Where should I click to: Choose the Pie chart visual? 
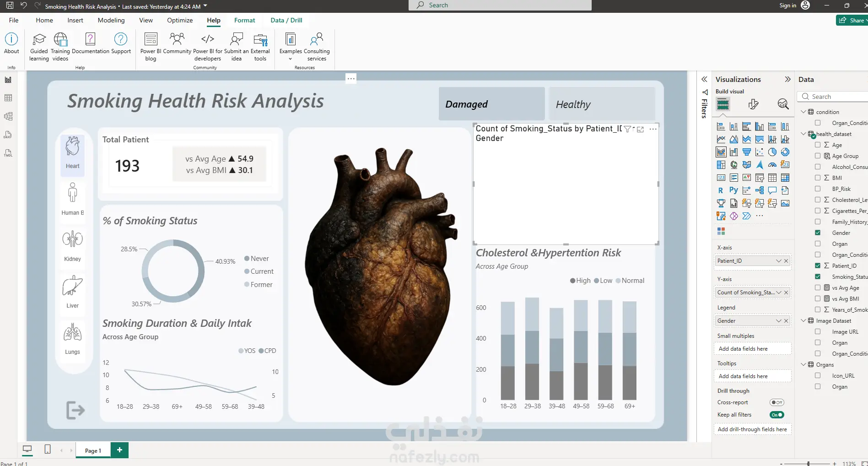[x=772, y=152]
